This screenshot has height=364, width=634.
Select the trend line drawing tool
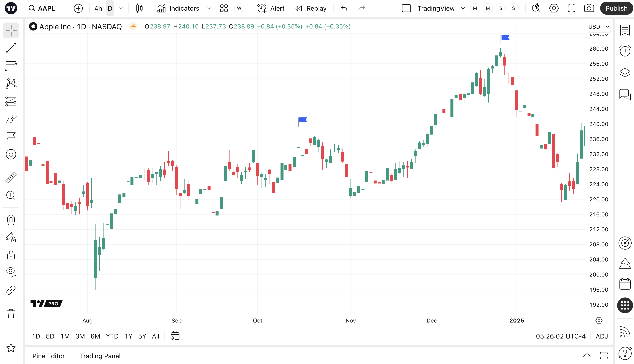click(x=11, y=48)
